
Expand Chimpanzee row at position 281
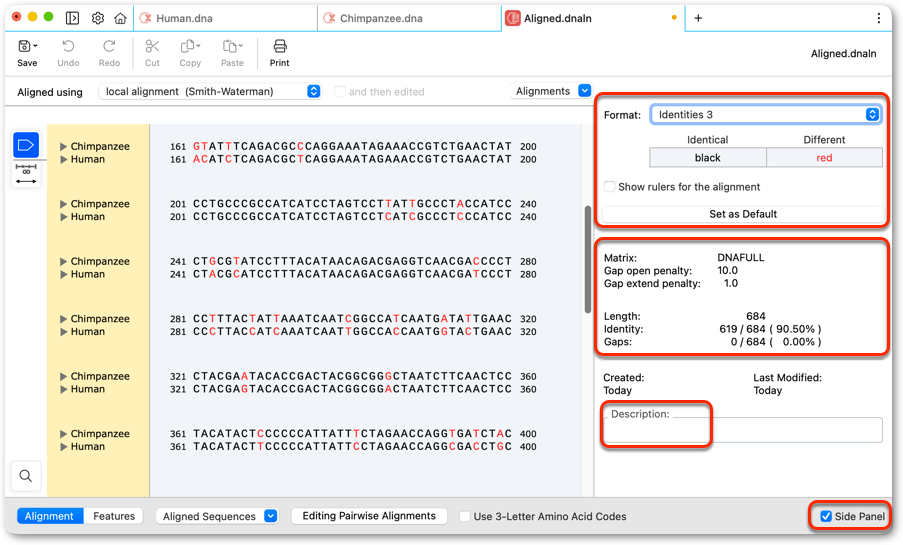tap(63, 319)
